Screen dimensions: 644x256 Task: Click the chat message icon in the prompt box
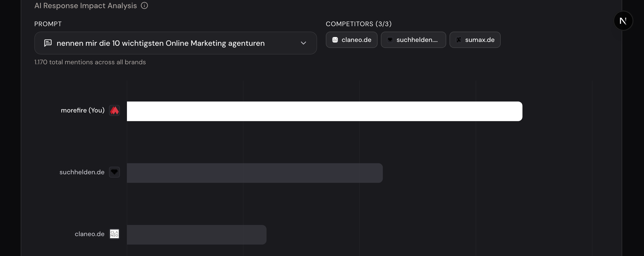48,43
